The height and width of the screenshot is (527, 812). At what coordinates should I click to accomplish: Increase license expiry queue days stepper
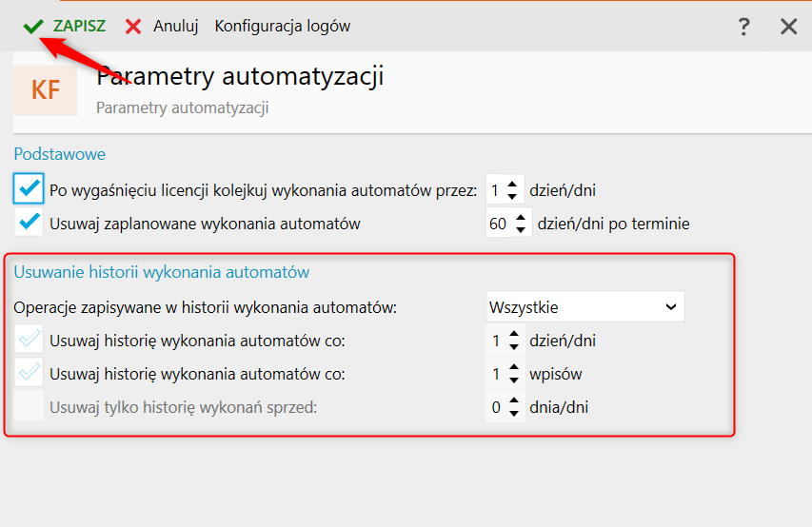[x=513, y=184]
